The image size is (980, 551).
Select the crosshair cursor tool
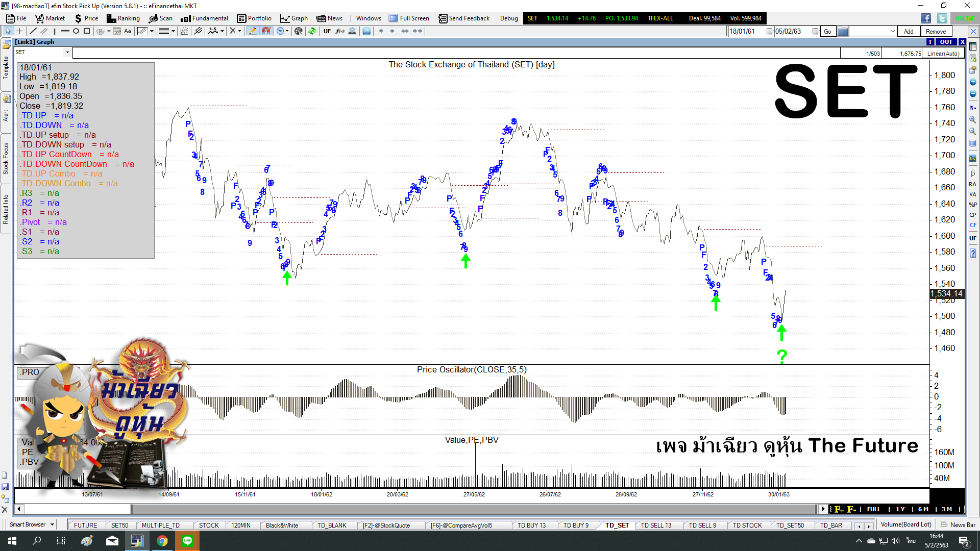[19, 31]
